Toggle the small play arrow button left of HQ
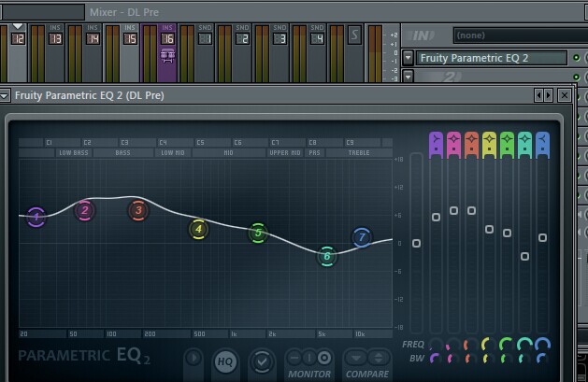This screenshot has width=588, height=382. pos(194,358)
